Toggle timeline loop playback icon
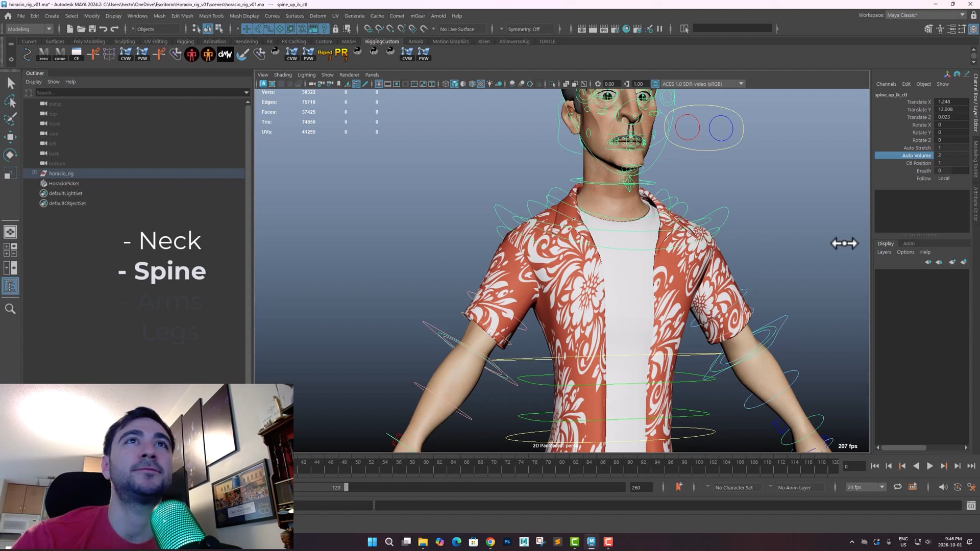980x551 pixels. click(x=897, y=487)
